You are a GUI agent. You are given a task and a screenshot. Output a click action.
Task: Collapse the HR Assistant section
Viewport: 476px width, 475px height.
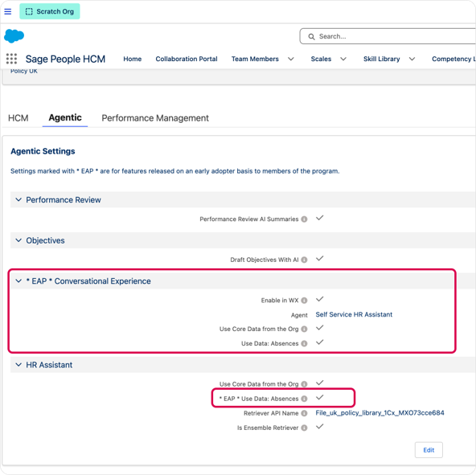pyautogui.click(x=18, y=365)
